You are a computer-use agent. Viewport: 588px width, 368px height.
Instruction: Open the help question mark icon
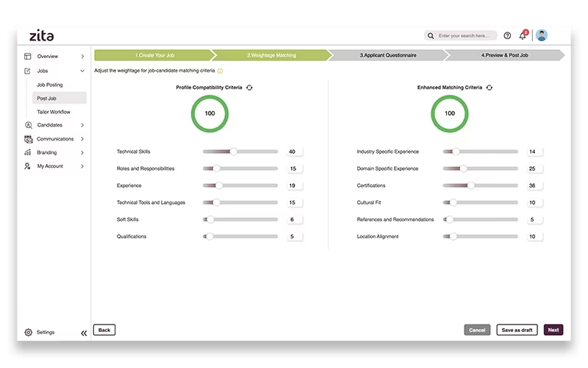pyautogui.click(x=507, y=35)
